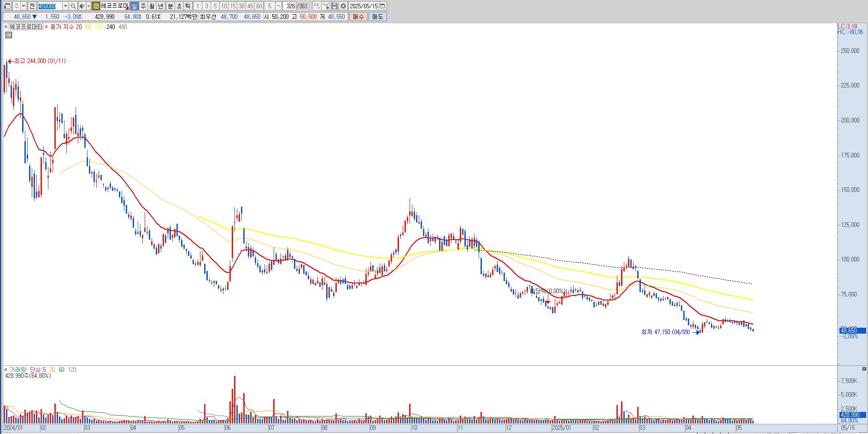
Task: Click the 매도 sell button
Action: tap(377, 17)
